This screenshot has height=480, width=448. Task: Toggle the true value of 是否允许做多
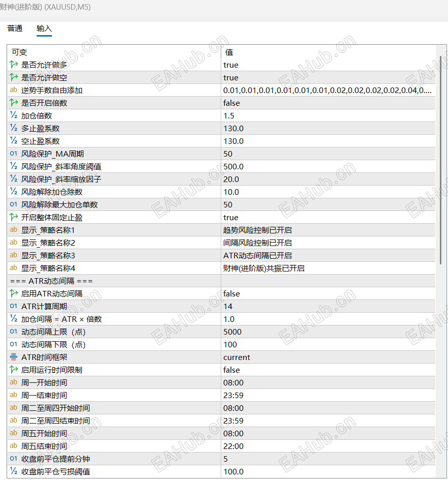tap(230, 65)
